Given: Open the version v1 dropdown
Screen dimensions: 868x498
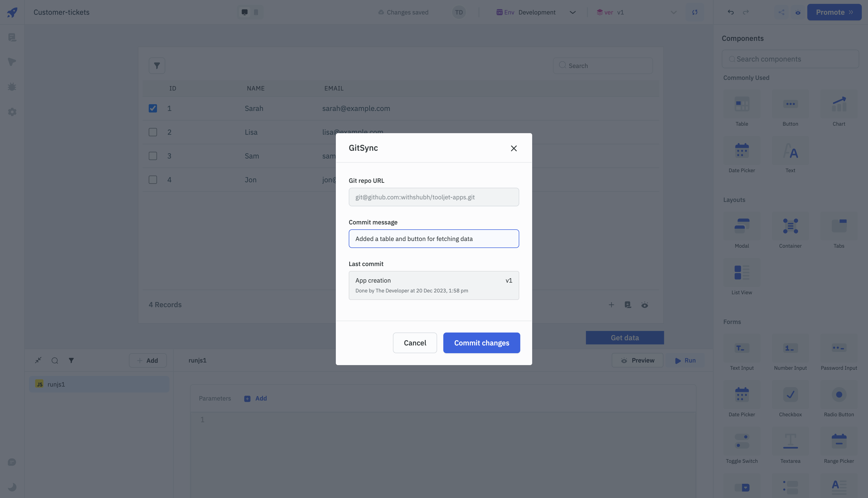Looking at the screenshot, I should pos(673,12).
